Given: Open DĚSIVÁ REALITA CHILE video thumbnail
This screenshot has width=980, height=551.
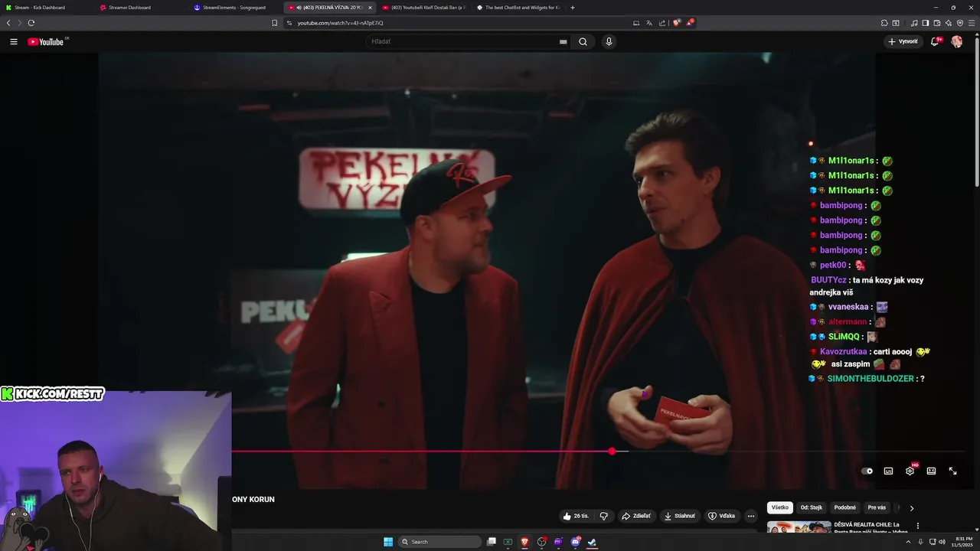Looking at the screenshot, I should coord(799,527).
